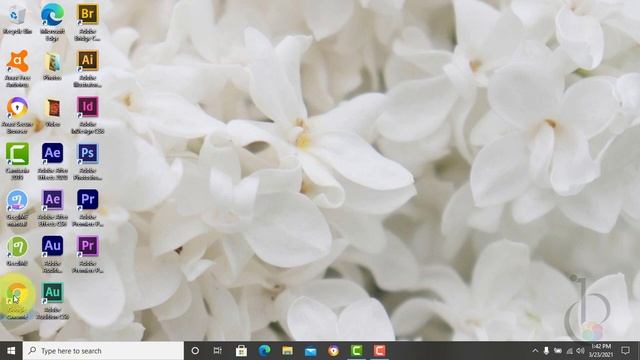Open the Windows Start menu
640x360 pixels.
(11, 351)
